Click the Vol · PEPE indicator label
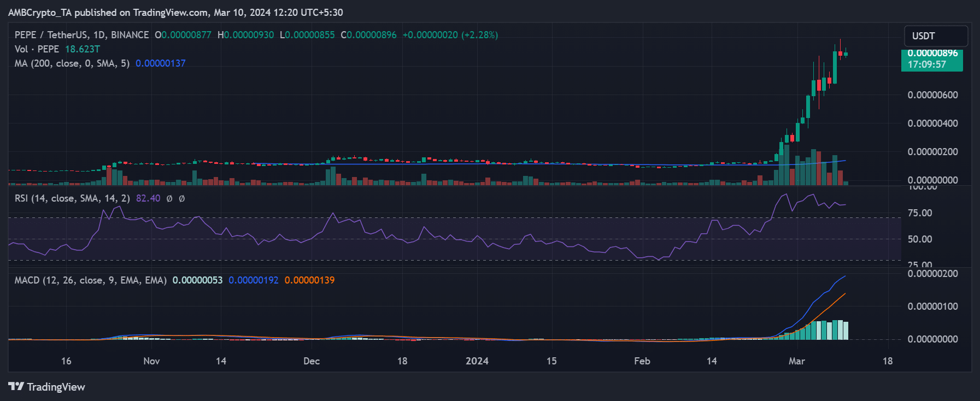980x401 pixels. click(37, 49)
